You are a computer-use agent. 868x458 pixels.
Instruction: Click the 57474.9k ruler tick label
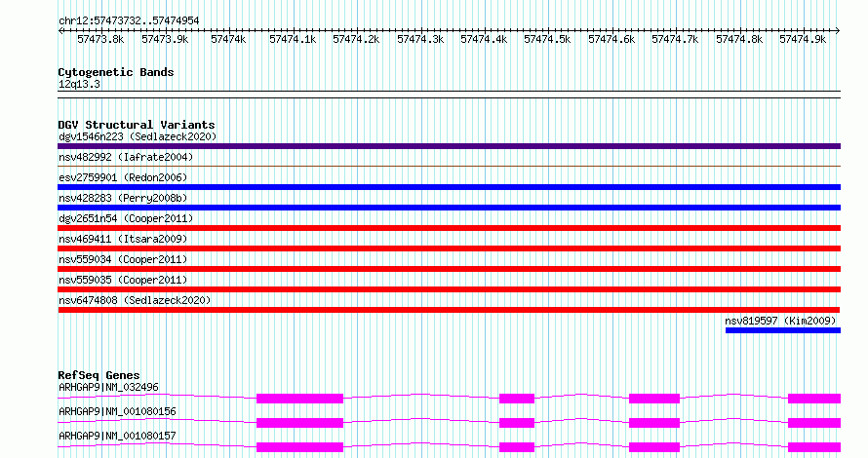coord(804,40)
